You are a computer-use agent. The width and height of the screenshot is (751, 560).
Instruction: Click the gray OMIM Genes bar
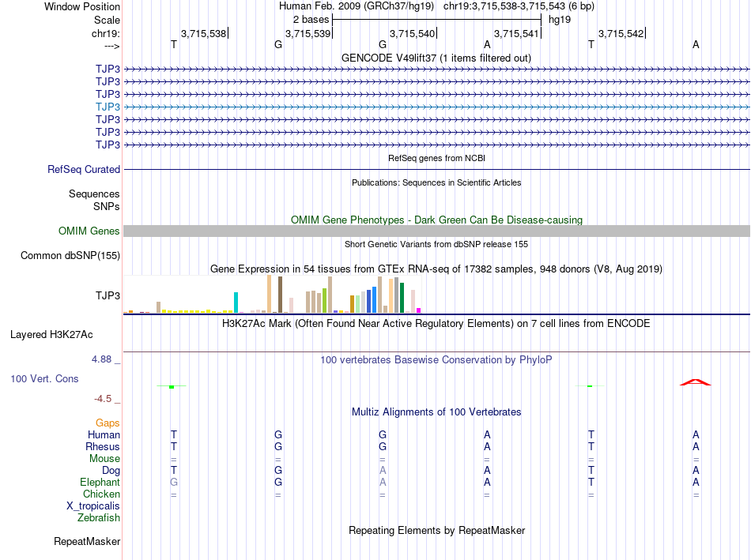pyautogui.click(x=436, y=231)
